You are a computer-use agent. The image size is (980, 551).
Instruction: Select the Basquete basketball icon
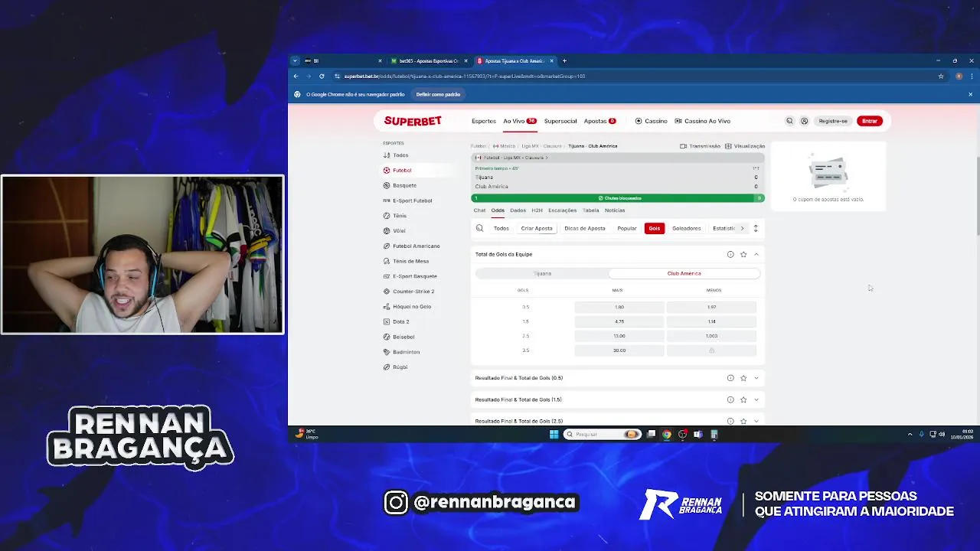click(387, 185)
